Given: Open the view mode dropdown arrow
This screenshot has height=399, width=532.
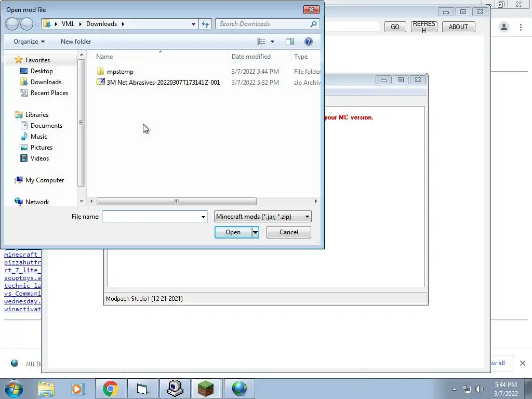Looking at the screenshot, I should pyautogui.click(x=272, y=42).
